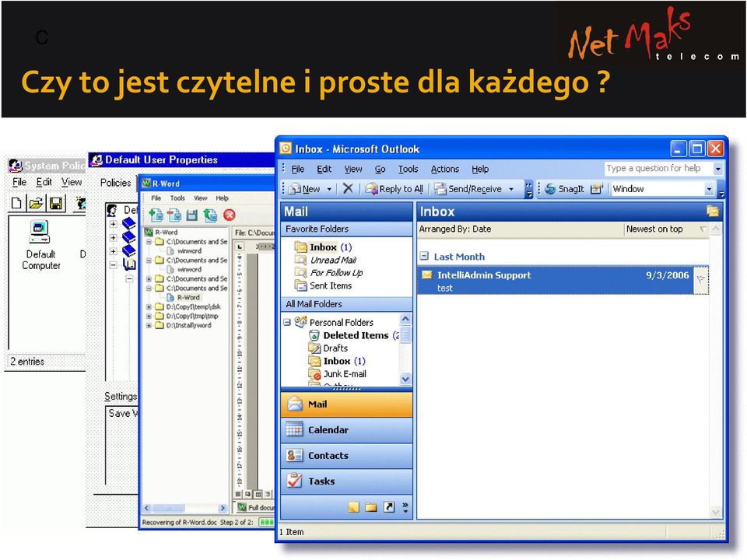Select Inbox (1) under Personal Folders

pos(337,361)
